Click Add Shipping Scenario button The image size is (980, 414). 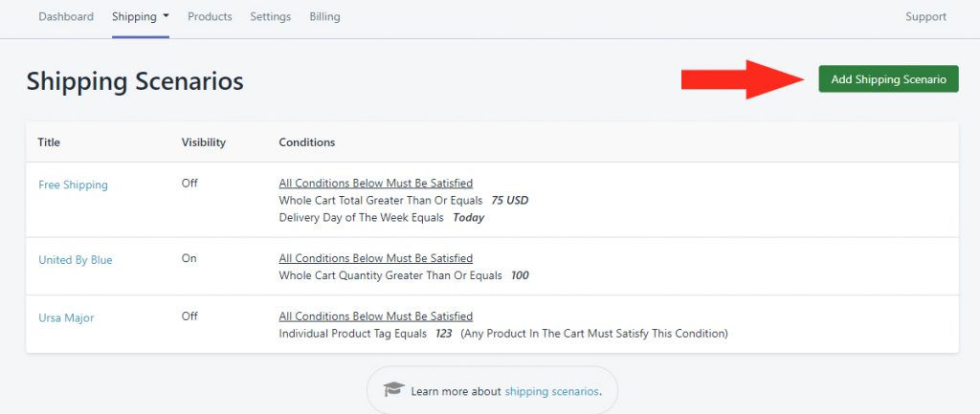[888, 79]
